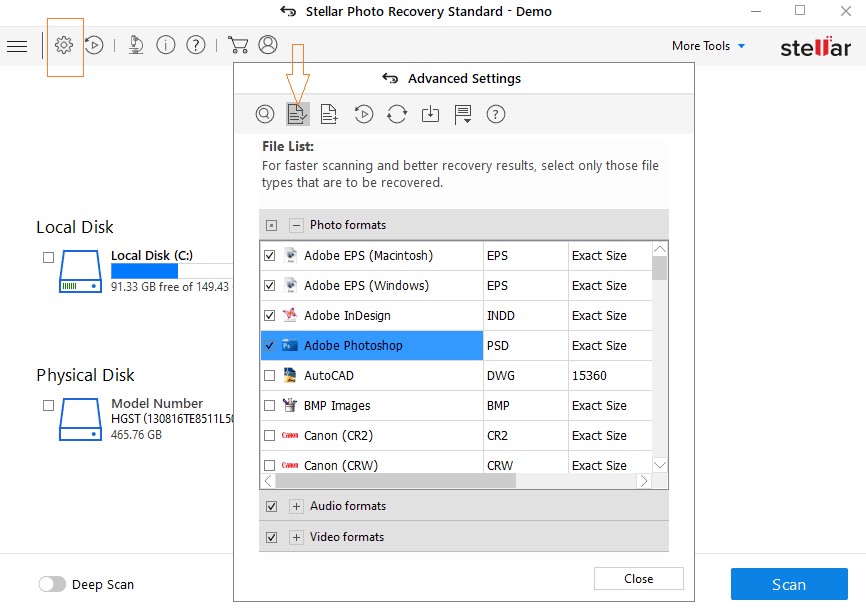Image resolution: width=866 pixels, height=610 pixels.
Task: Check the HGST physical disk checkbox
Action: (49, 406)
